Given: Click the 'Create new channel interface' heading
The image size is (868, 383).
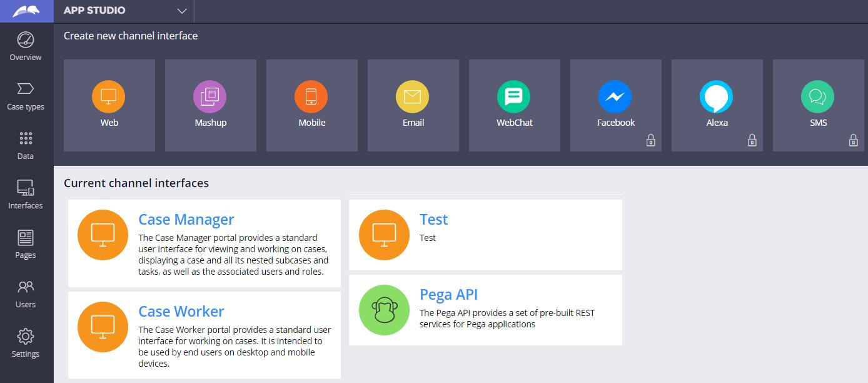Looking at the screenshot, I should (131, 36).
